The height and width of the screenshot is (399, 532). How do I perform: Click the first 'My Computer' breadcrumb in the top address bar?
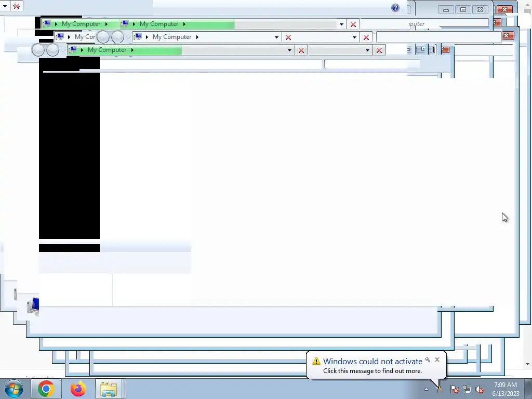click(x=81, y=24)
